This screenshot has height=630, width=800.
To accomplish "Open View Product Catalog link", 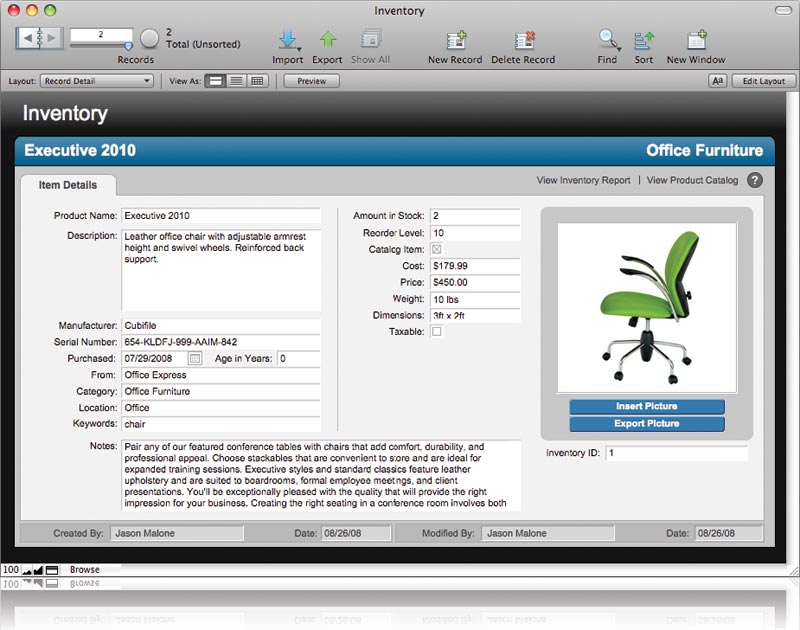I will pyautogui.click(x=692, y=180).
